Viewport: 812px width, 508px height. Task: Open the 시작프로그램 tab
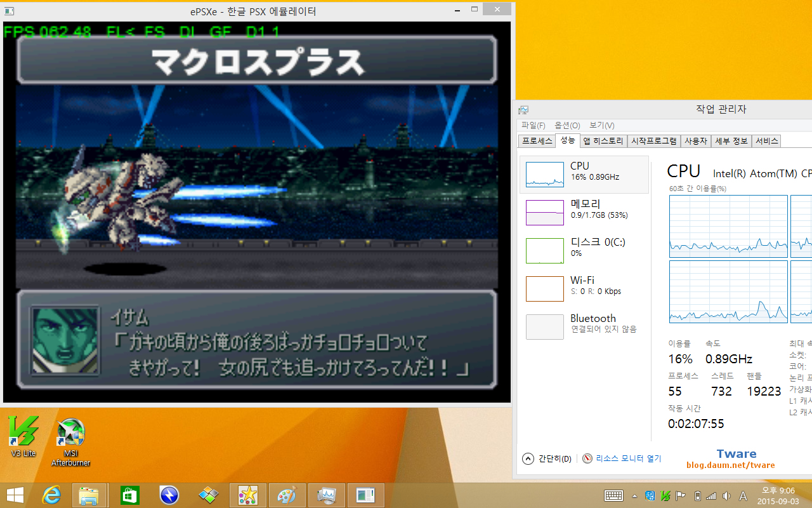coord(653,141)
